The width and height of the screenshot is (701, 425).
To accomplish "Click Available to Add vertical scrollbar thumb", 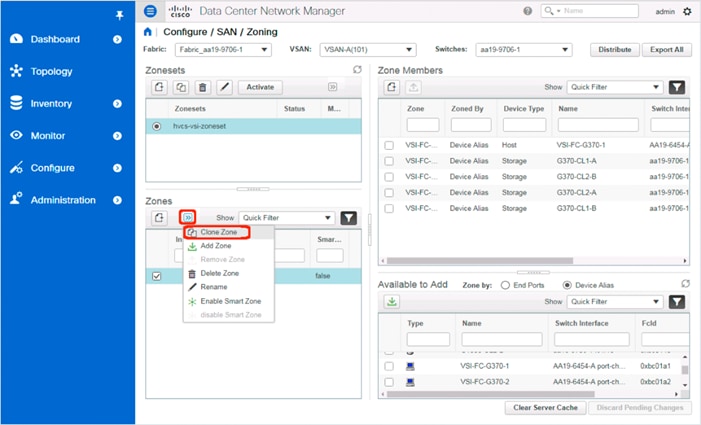I will (684, 370).
